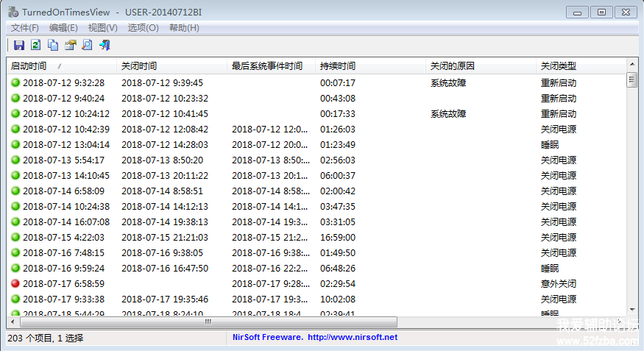Open the 文件(F) menu

[x=24, y=28]
